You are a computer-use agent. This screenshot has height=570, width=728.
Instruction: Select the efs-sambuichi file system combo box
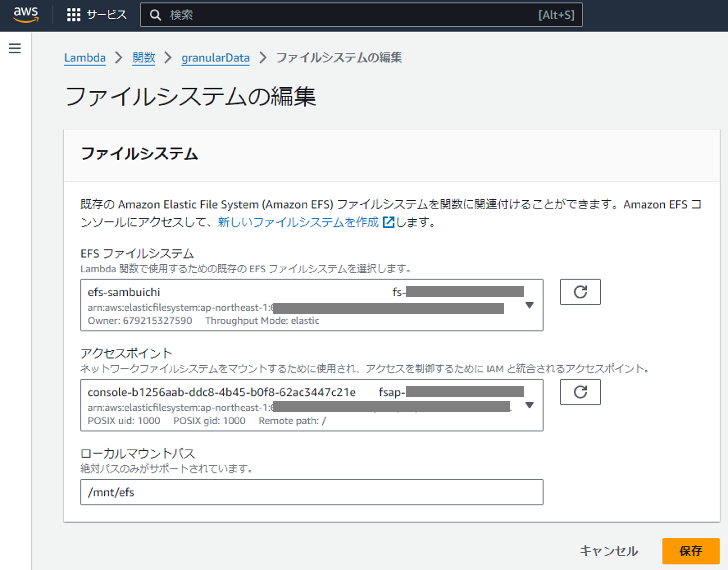pyautogui.click(x=234, y=305)
